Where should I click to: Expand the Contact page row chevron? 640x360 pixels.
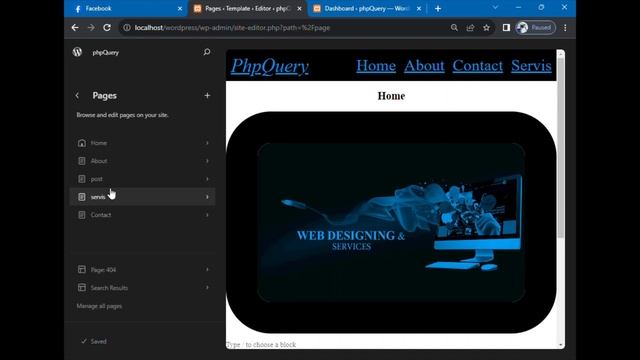click(207, 215)
